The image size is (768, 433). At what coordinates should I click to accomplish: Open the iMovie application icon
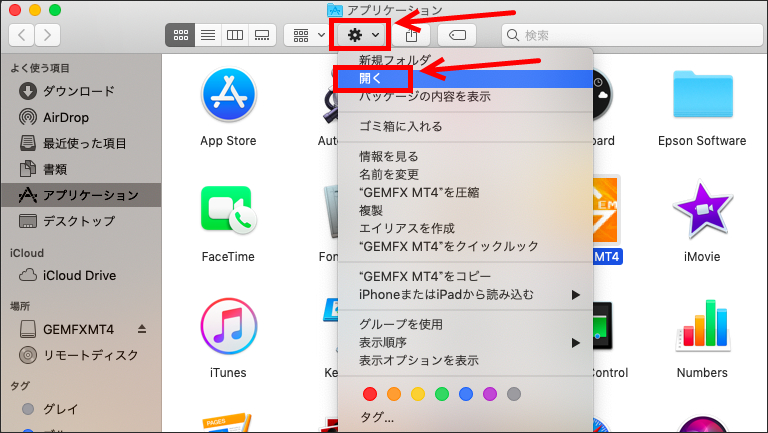point(701,211)
